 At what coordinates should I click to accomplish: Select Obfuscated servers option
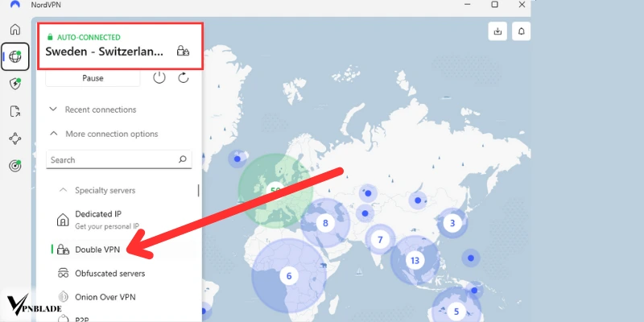(123, 273)
